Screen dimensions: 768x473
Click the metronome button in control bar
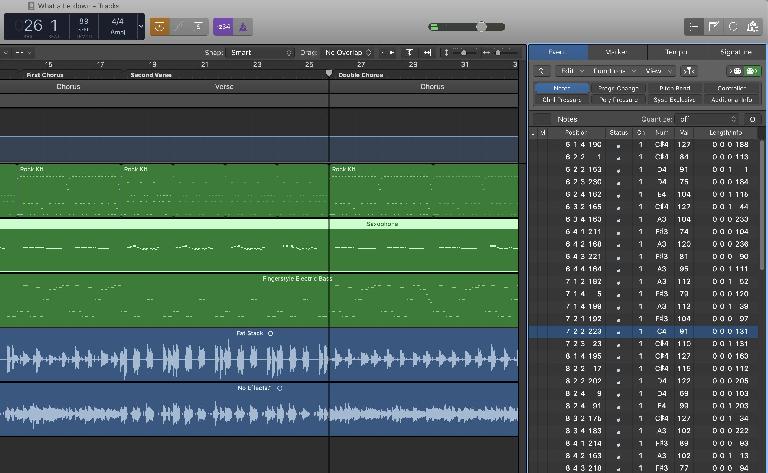pos(245,27)
